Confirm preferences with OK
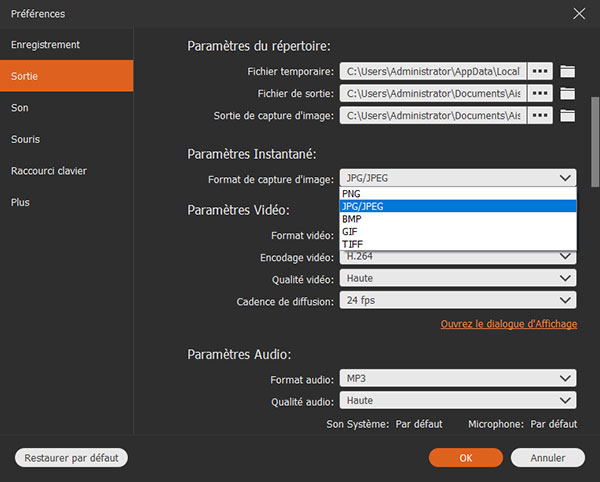Viewport: 600px width, 482px height. tap(466, 458)
